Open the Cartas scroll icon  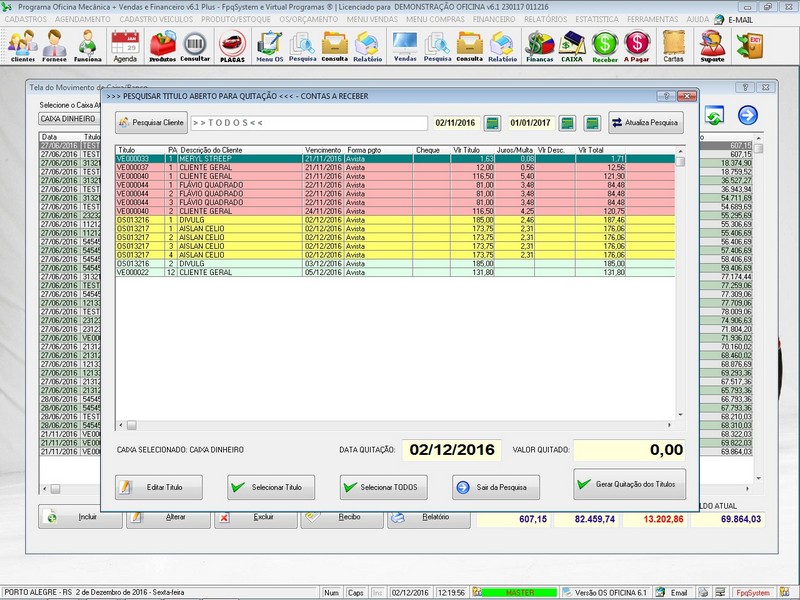673,45
